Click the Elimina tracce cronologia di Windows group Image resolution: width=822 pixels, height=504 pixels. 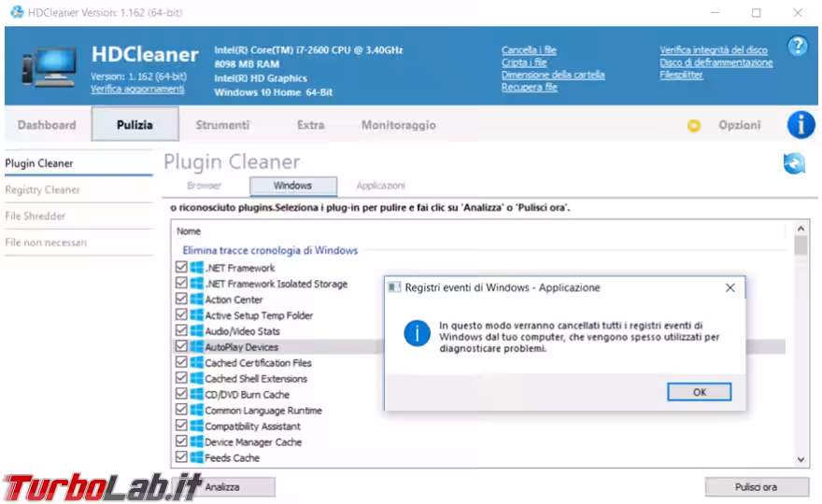[x=270, y=250]
